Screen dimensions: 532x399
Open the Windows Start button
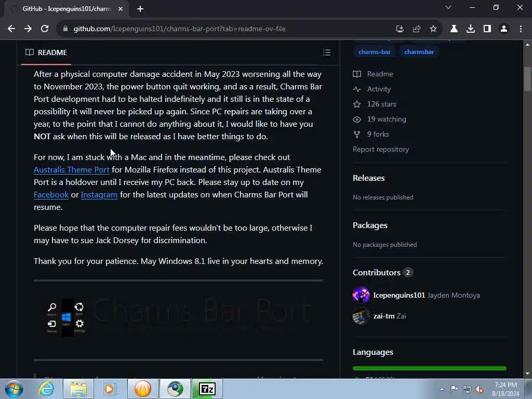[14, 389]
